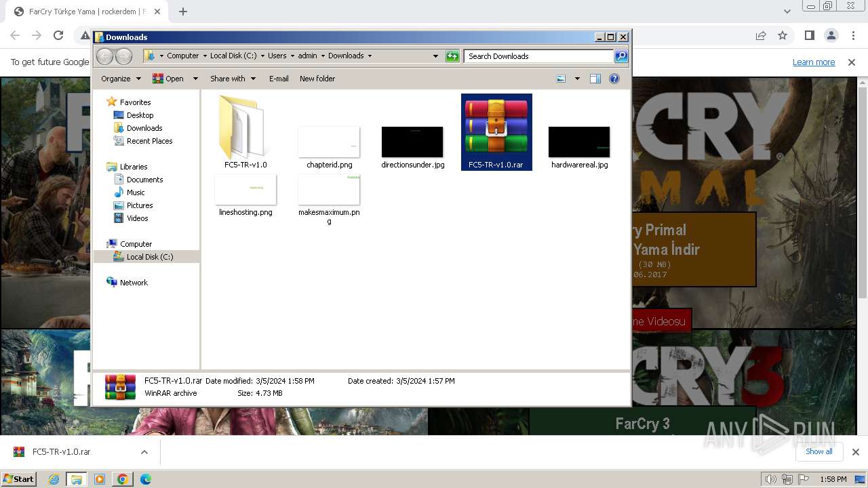Click Local Disk (C:) in the breadcrumb
This screenshot has width=868, height=488.
[x=233, y=56]
